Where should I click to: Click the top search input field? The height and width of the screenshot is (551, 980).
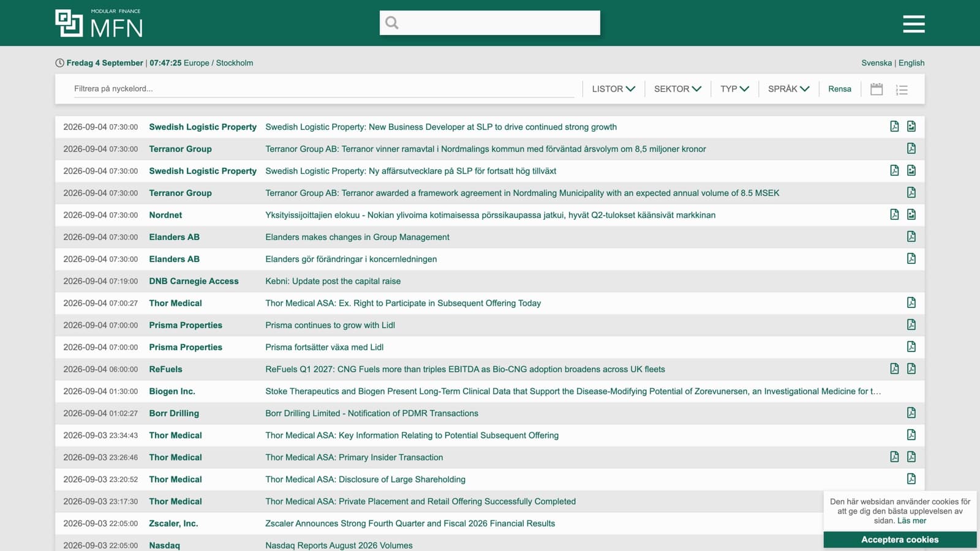pos(489,23)
